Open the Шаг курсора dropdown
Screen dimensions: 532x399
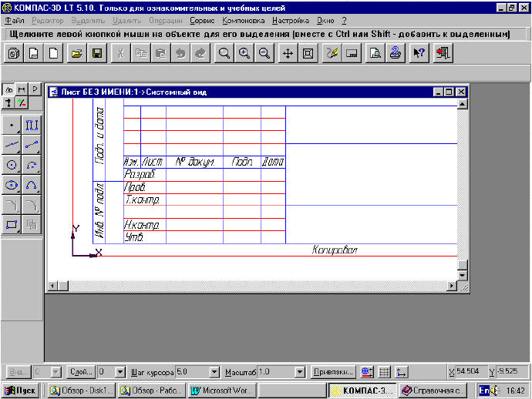(x=214, y=372)
